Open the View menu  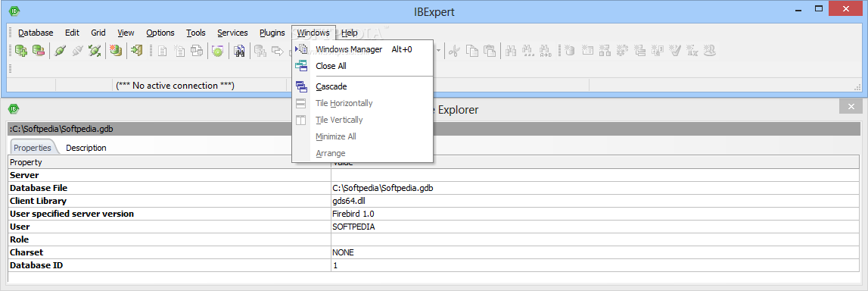(126, 33)
